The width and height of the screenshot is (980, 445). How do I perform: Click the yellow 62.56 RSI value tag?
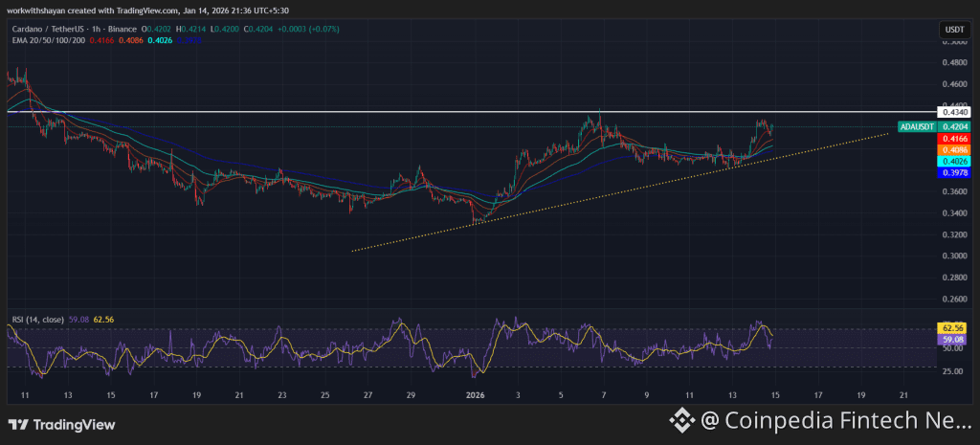click(952, 328)
